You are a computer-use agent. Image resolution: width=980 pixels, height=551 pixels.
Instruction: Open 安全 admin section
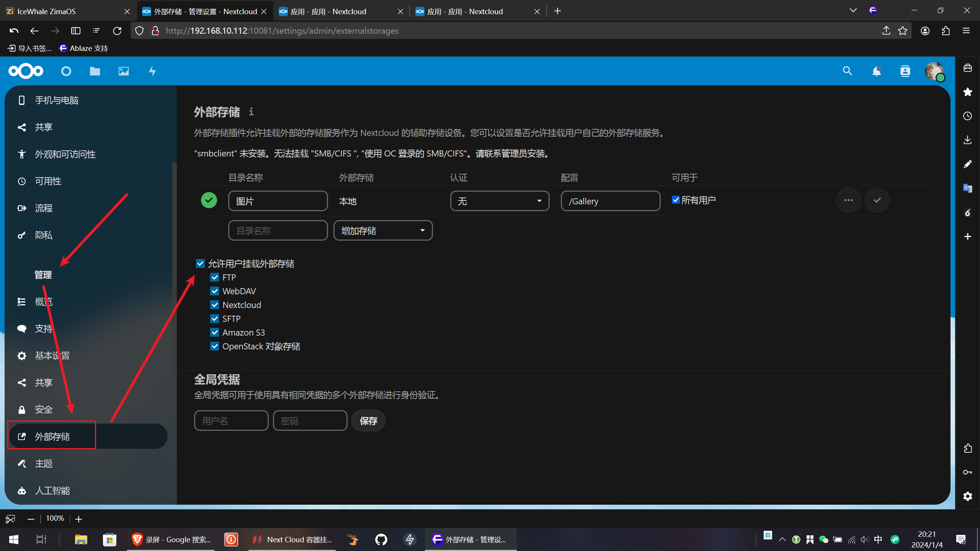pos(88,409)
